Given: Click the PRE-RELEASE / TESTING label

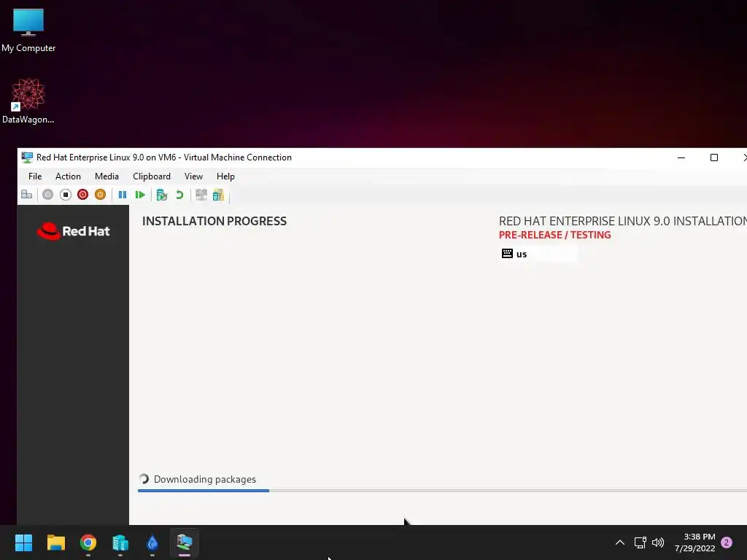Looking at the screenshot, I should coord(554,235).
